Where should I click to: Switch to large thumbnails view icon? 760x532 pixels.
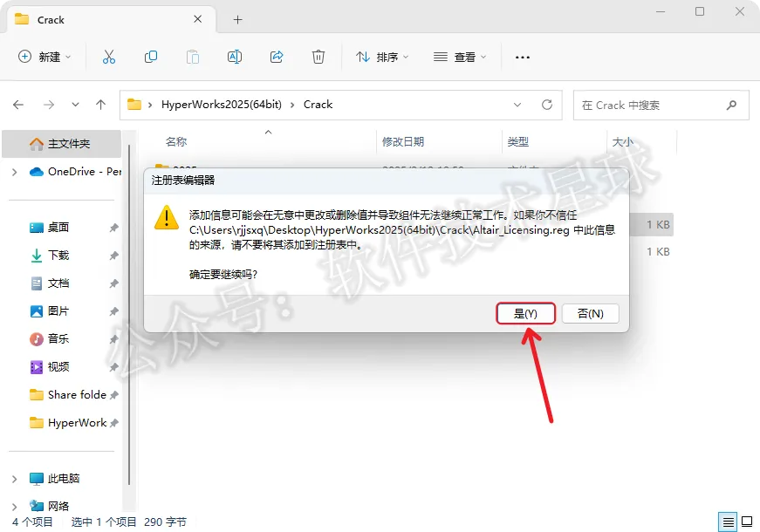(747, 522)
